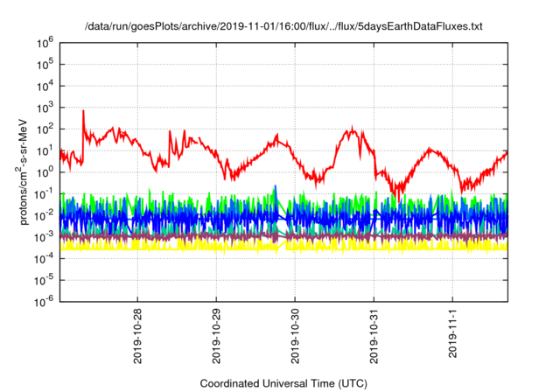The image size is (560, 392).
Task: Click the 10^-4 y-axis tick label
Action: click(x=44, y=258)
